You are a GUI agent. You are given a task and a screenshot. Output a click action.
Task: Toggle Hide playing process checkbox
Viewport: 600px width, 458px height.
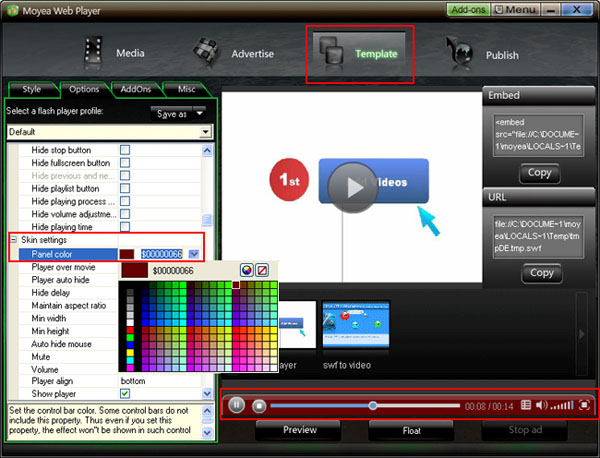125,201
